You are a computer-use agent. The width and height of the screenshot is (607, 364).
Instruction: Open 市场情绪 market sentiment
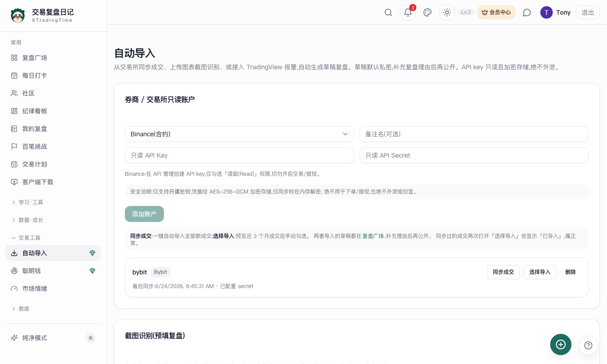[x=53, y=289]
